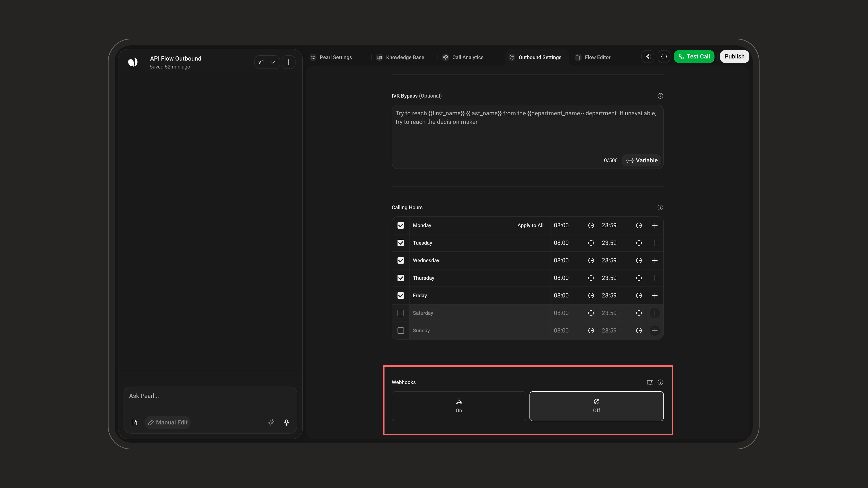Open Tuesday start time clock picker

coord(591,243)
